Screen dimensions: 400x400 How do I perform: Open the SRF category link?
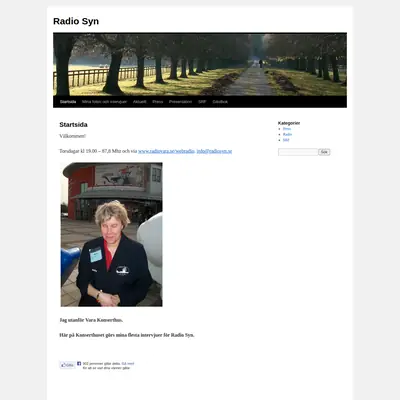click(x=286, y=140)
